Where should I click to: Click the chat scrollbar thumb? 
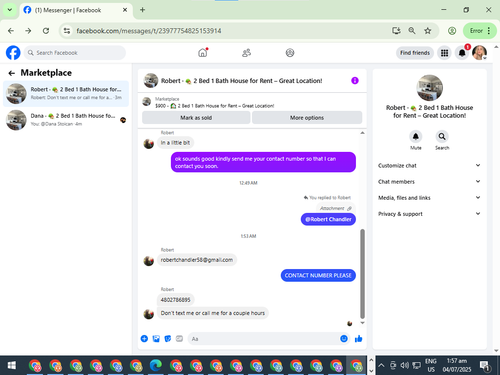[362, 273]
